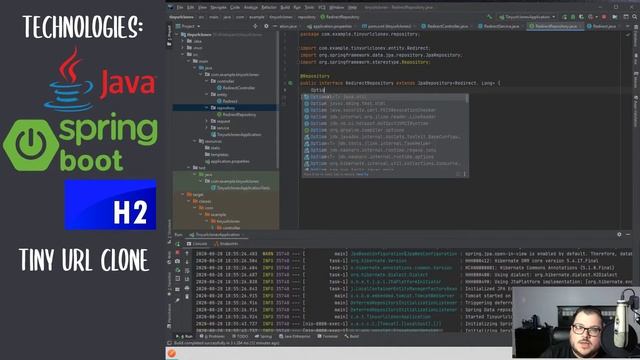Click the Search Everywhere magnifier icon
Viewport: 640px width, 360px height.
pyautogui.click(x=634, y=17)
